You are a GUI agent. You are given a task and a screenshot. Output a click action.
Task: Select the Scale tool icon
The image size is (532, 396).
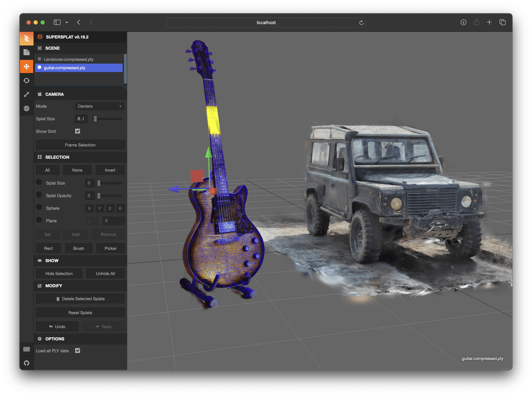coord(26,94)
